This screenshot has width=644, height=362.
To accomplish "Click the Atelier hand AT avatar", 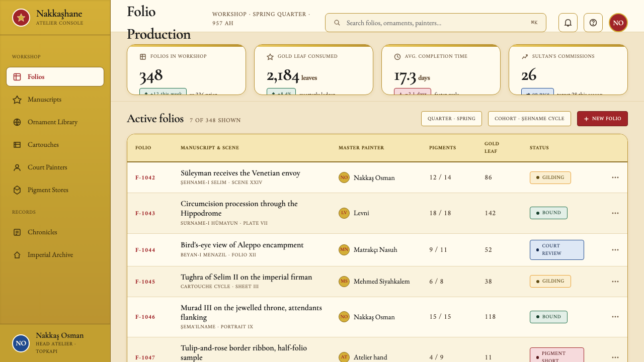I will (x=344, y=357).
